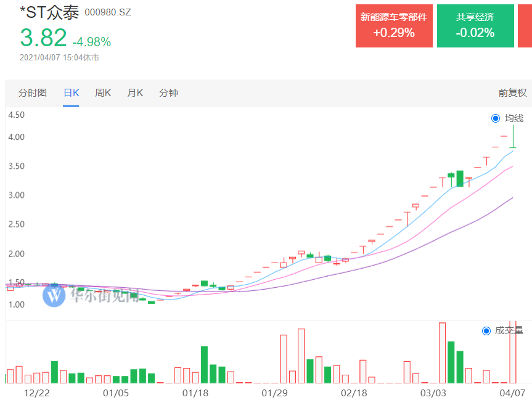Viewport: 532px width, 400px height.
Task: Switch to the 分时图 tab
Action: [33, 92]
